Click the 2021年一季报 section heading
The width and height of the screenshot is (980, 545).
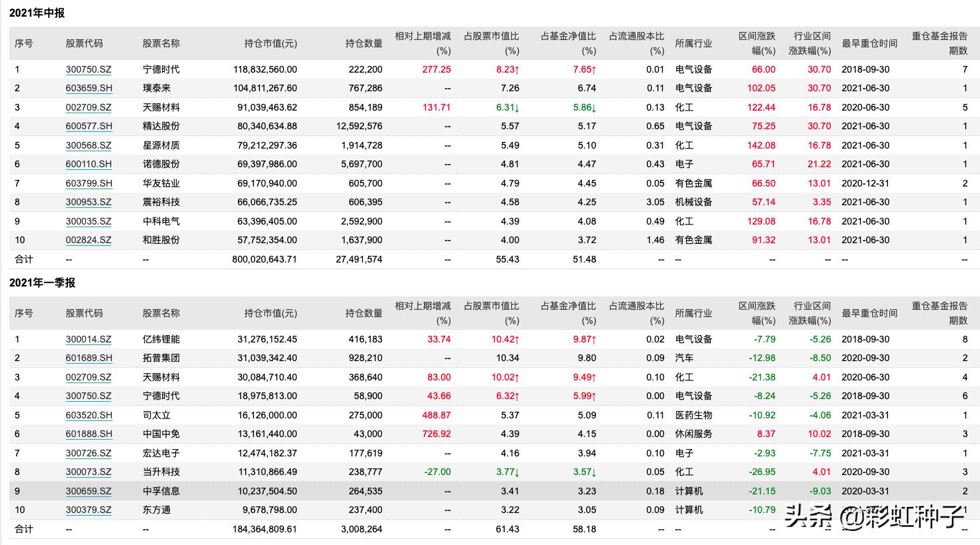pyautogui.click(x=42, y=282)
